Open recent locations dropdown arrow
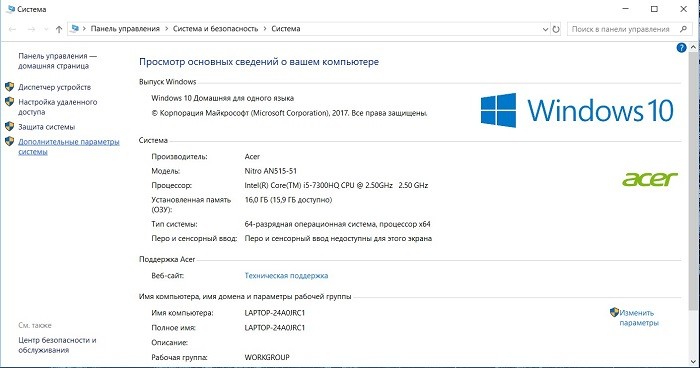Screen dimensions: 700x368 [x=46, y=29]
